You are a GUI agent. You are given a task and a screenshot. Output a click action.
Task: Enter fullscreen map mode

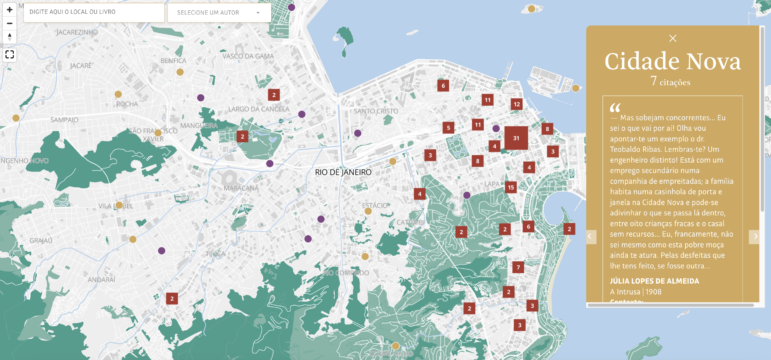click(x=9, y=55)
